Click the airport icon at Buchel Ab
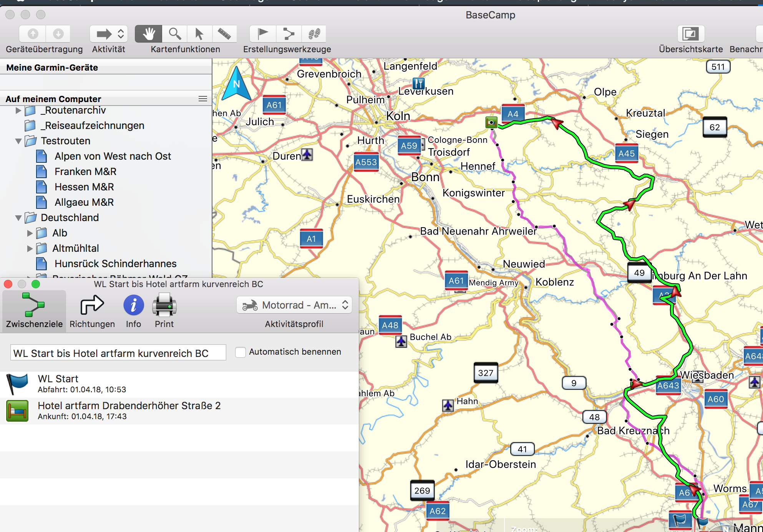 point(401,341)
